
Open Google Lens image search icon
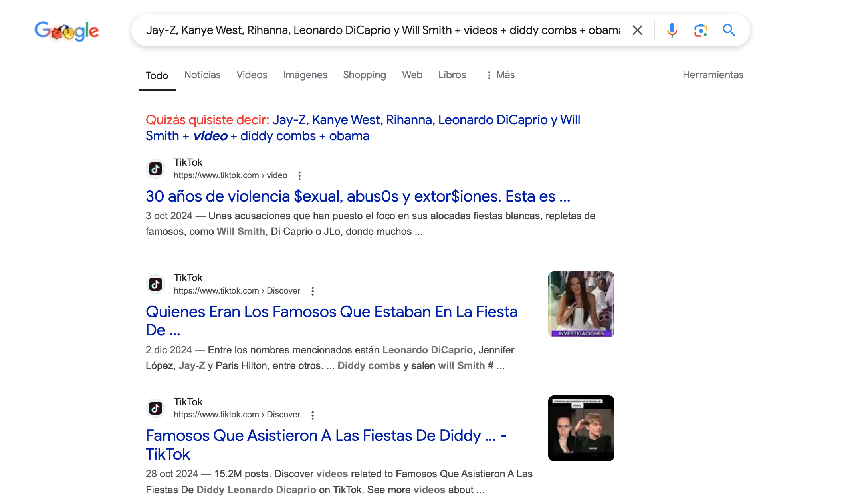click(700, 30)
